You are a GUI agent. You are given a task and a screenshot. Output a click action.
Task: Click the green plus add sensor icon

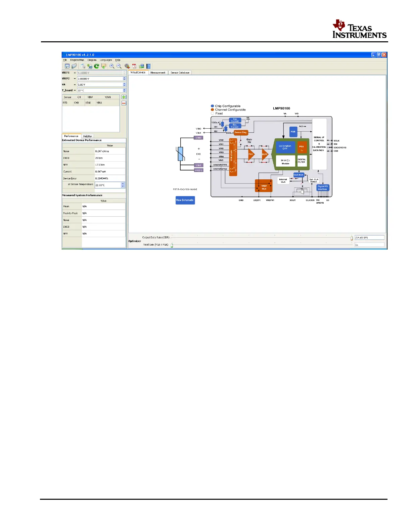(x=124, y=97)
